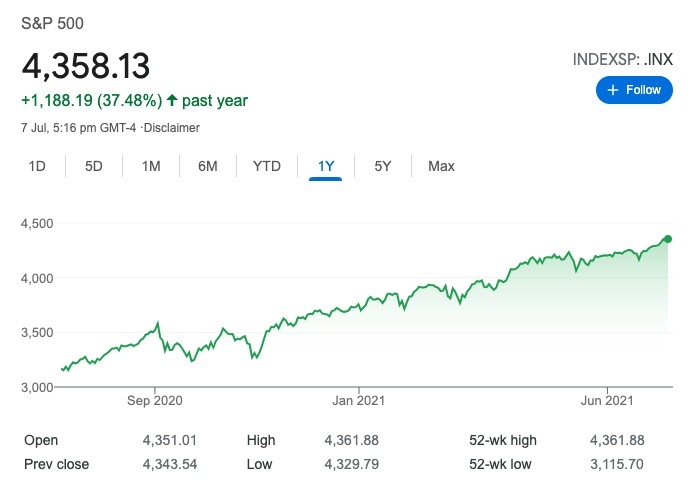Select the 5D chart range tab
Viewport: 694px width, 502px height.
click(x=94, y=166)
